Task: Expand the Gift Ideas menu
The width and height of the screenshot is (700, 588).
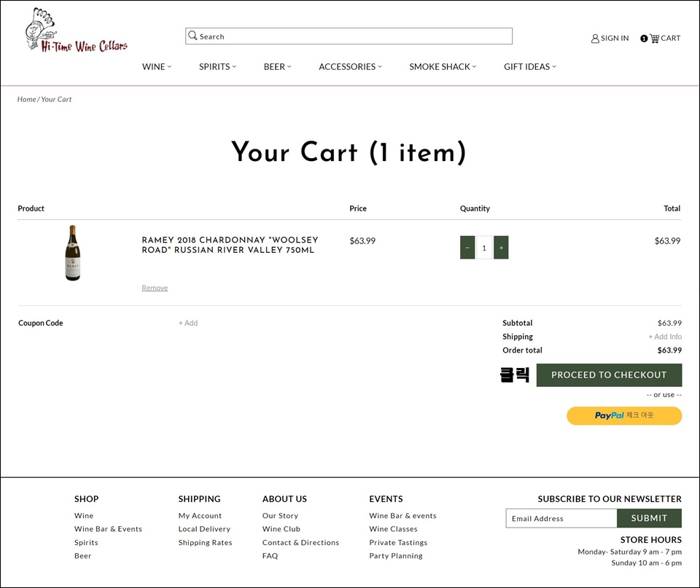Action: click(530, 66)
